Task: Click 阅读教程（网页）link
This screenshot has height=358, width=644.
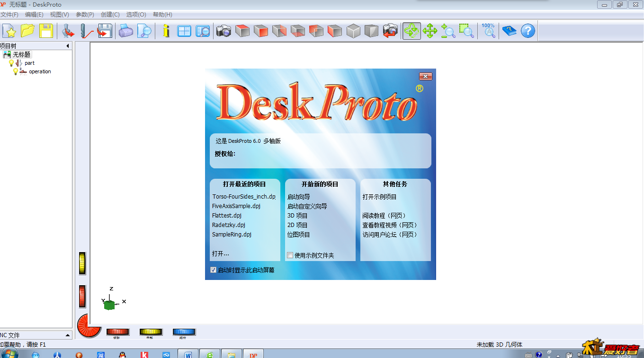Action: 385,216
